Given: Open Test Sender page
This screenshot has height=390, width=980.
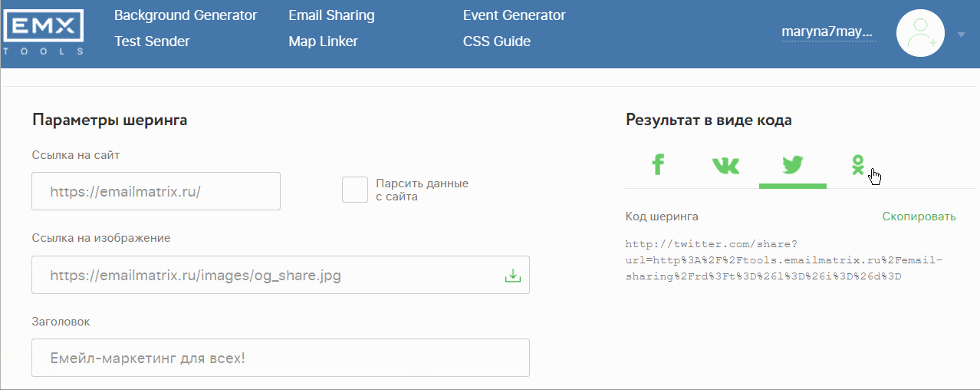Looking at the screenshot, I should (152, 41).
